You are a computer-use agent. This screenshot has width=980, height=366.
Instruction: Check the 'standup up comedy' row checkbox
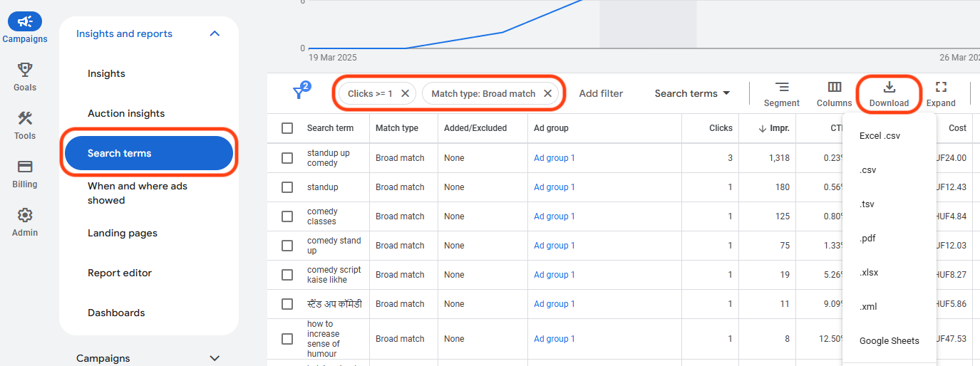[287, 158]
